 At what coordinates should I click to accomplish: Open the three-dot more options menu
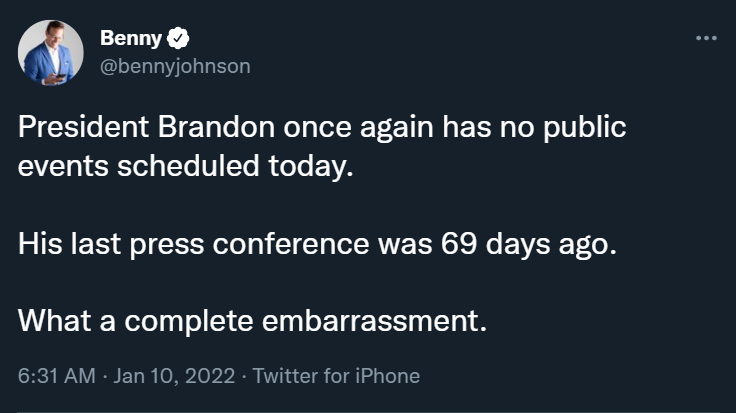point(706,39)
